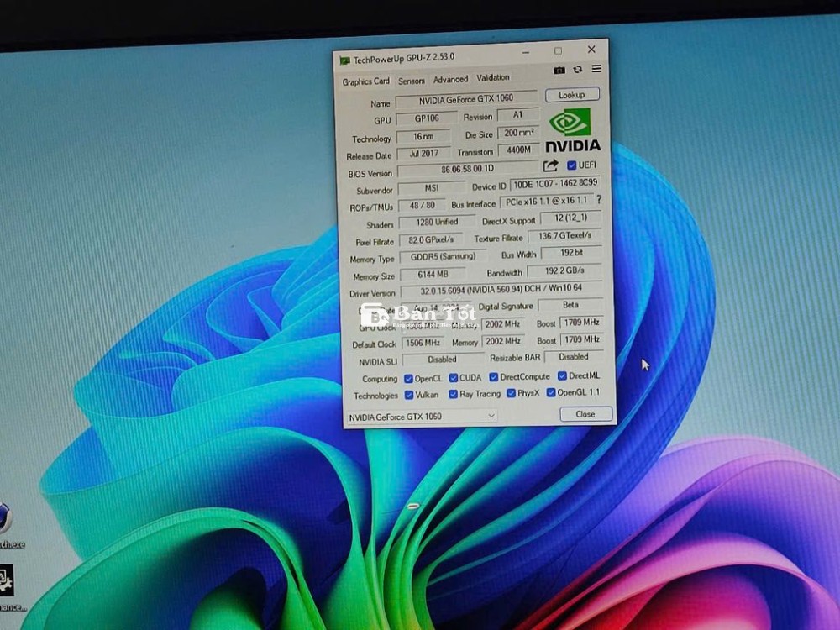The width and height of the screenshot is (840, 630).
Task: Toggle the Ray Tracing checkbox
Action: coord(454,394)
